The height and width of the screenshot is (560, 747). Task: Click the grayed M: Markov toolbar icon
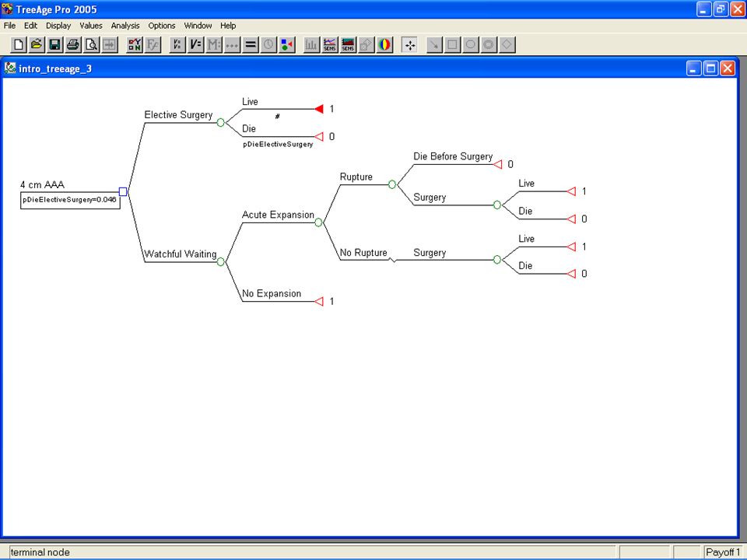[x=214, y=45]
